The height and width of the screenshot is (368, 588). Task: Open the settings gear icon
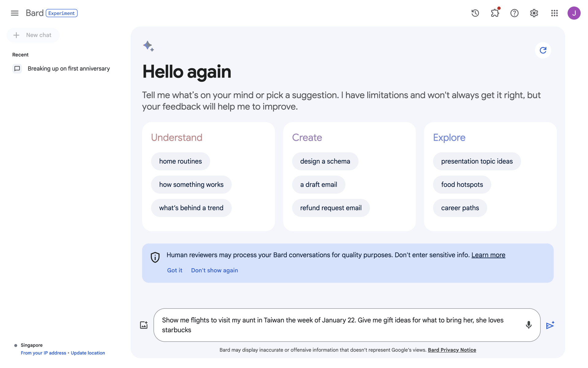[x=534, y=13]
